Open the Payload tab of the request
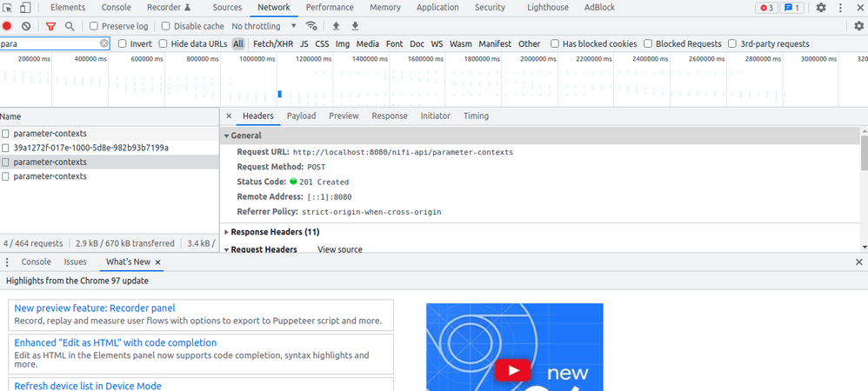This screenshot has width=868, height=391. (x=301, y=116)
